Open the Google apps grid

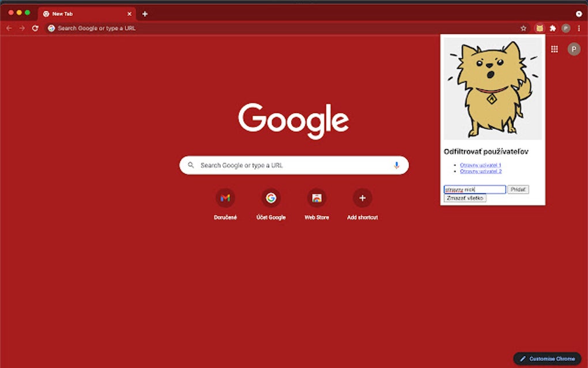554,48
